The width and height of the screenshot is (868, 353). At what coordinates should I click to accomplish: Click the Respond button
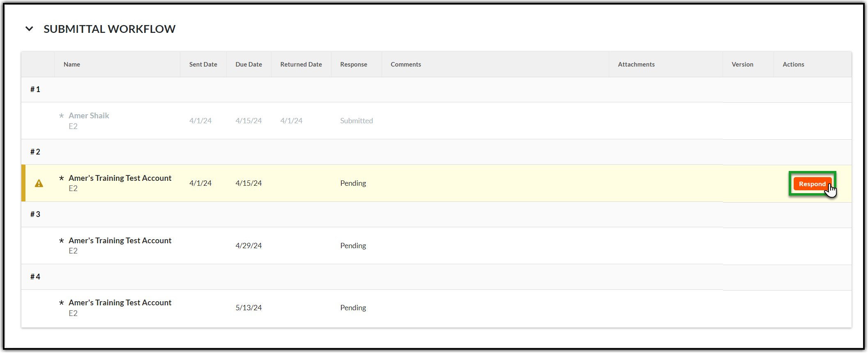pos(812,184)
